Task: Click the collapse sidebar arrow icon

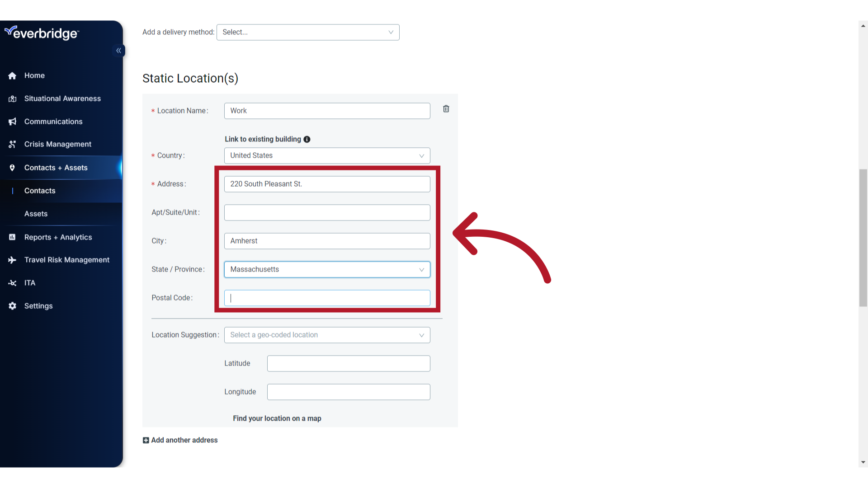Action: [118, 51]
